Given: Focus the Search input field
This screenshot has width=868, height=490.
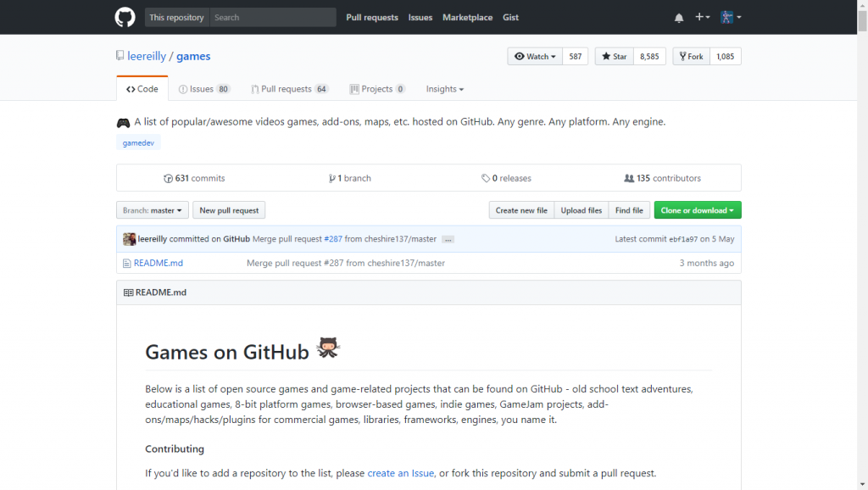Looking at the screenshot, I should point(272,18).
